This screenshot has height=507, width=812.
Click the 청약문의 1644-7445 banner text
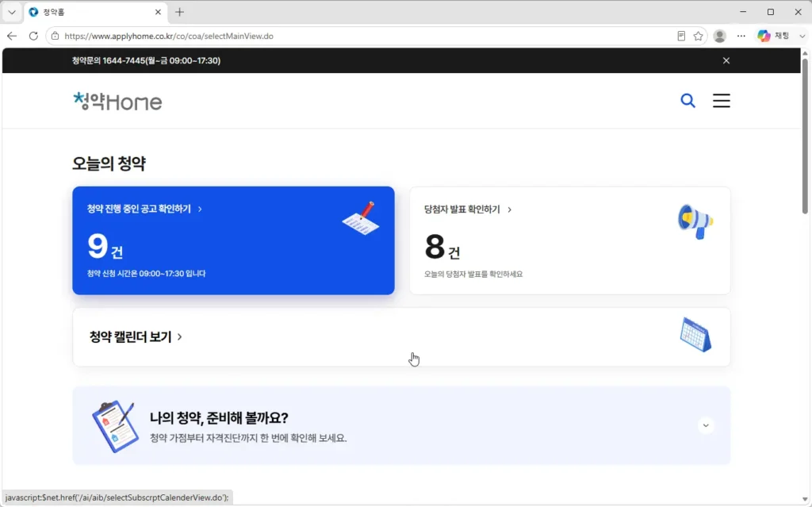click(x=146, y=60)
